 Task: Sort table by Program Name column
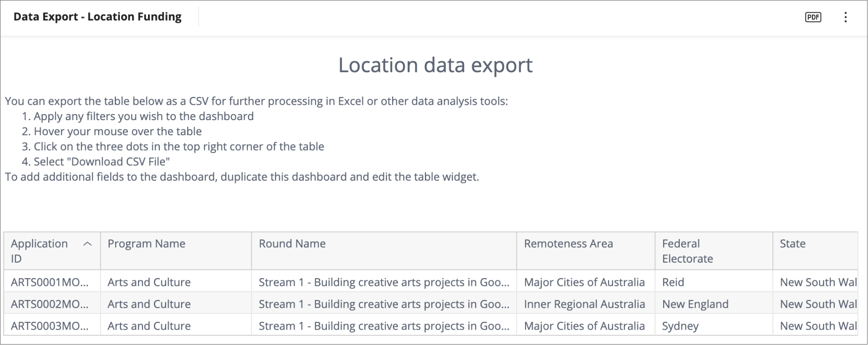coord(146,244)
